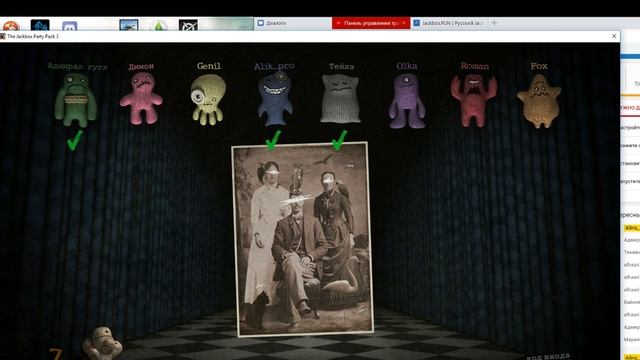Select Roman's red mustached monster character
Screen dimensions: 640x360
coord(473,100)
